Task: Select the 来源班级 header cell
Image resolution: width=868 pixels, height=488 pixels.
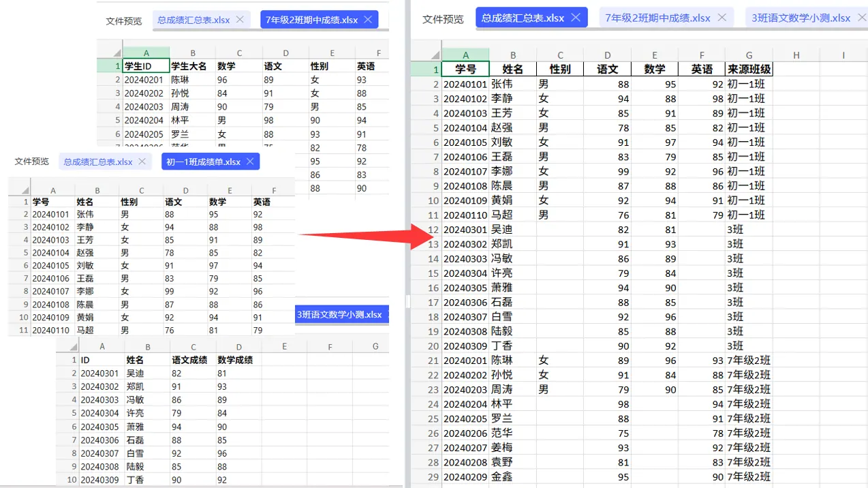Action: 749,69
